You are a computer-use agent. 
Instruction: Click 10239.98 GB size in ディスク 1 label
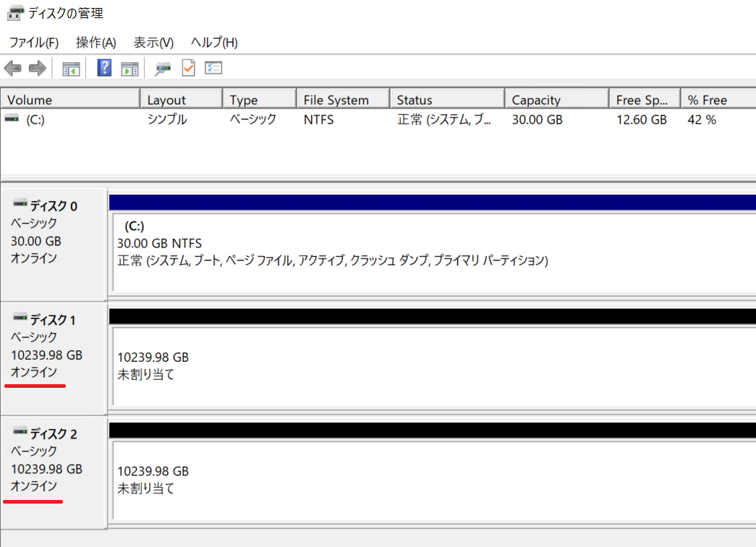pyautogui.click(x=46, y=355)
